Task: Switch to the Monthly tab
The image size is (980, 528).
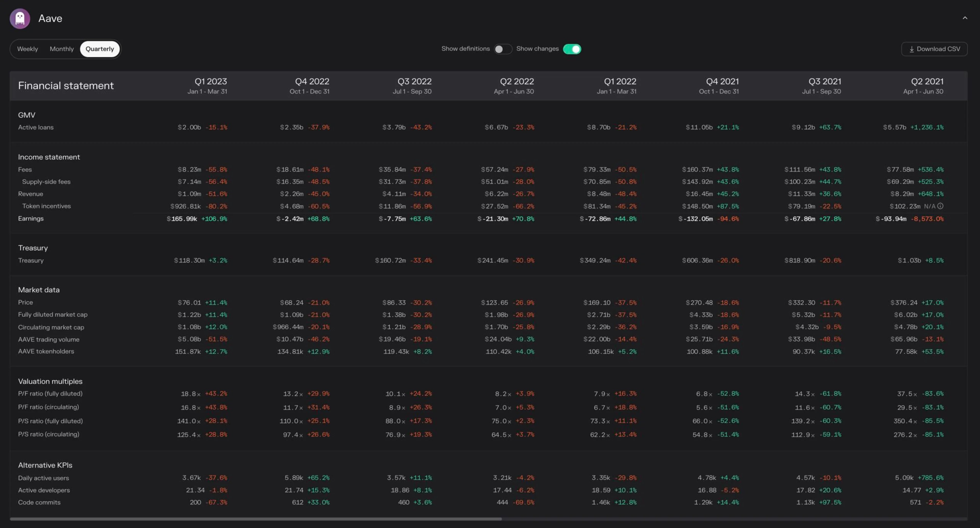Action: tap(61, 49)
